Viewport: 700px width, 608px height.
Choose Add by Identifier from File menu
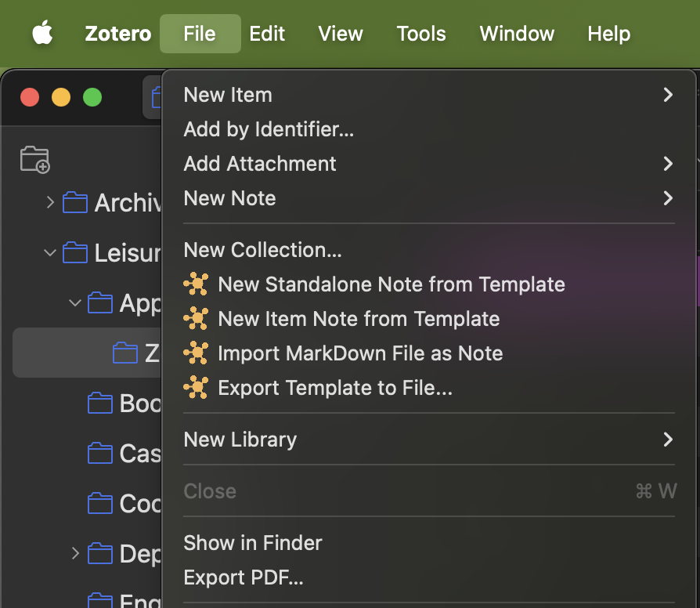tap(269, 129)
